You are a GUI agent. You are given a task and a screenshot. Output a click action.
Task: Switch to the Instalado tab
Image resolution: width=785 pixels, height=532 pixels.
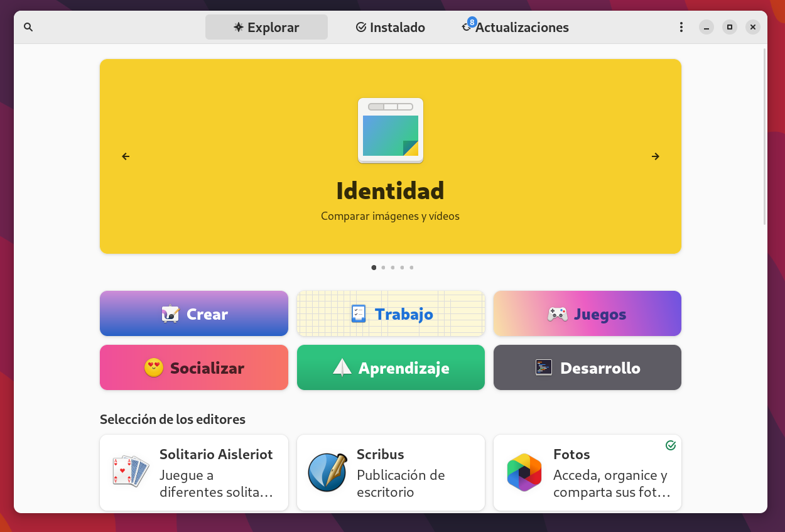[x=391, y=27]
